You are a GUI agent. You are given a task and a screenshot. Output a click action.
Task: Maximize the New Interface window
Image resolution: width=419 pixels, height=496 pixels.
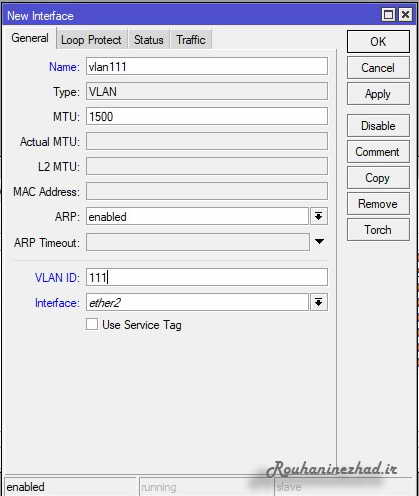tap(388, 15)
